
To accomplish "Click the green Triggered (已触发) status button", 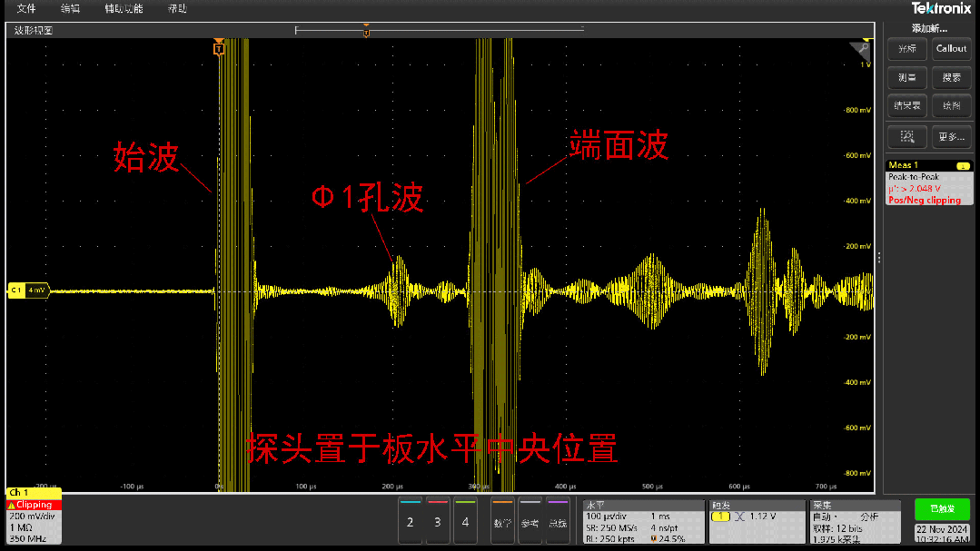I will click(942, 509).
